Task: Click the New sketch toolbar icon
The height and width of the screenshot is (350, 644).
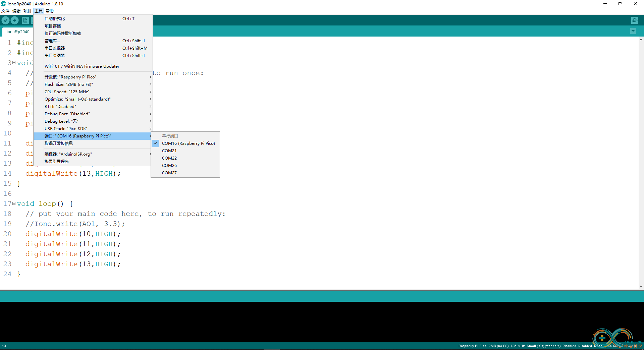Action: click(x=25, y=20)
